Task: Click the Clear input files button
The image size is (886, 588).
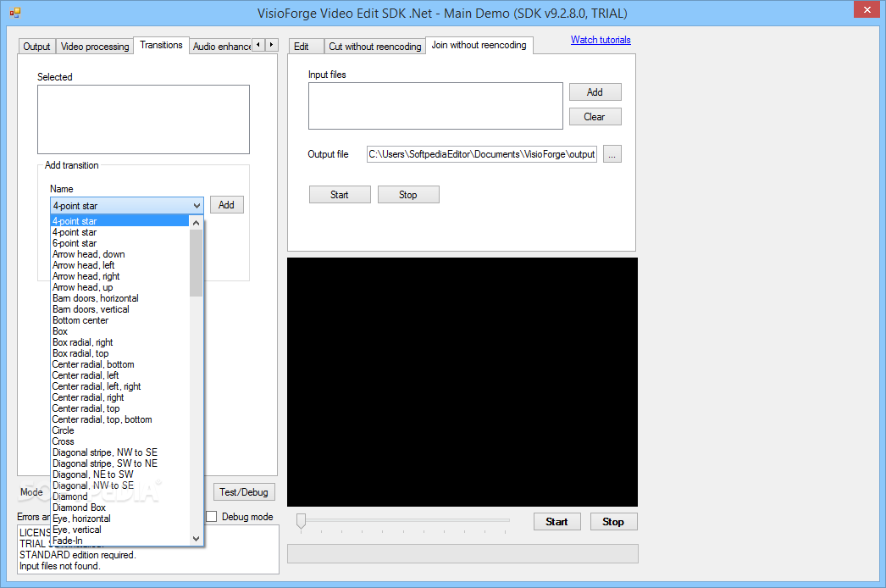Action: [595, 116]
